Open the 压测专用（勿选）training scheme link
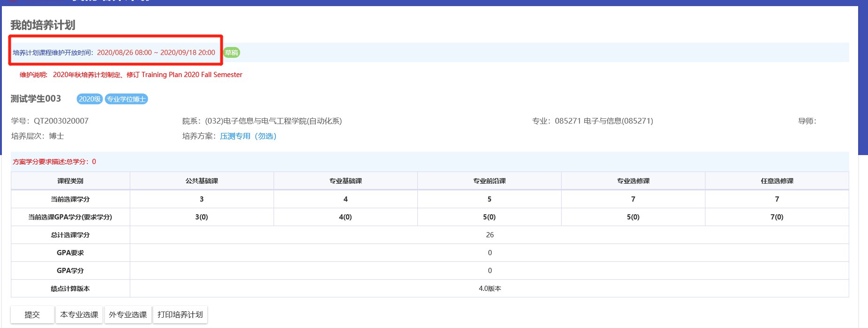868x328 pixels. click(x=248, y=136)
